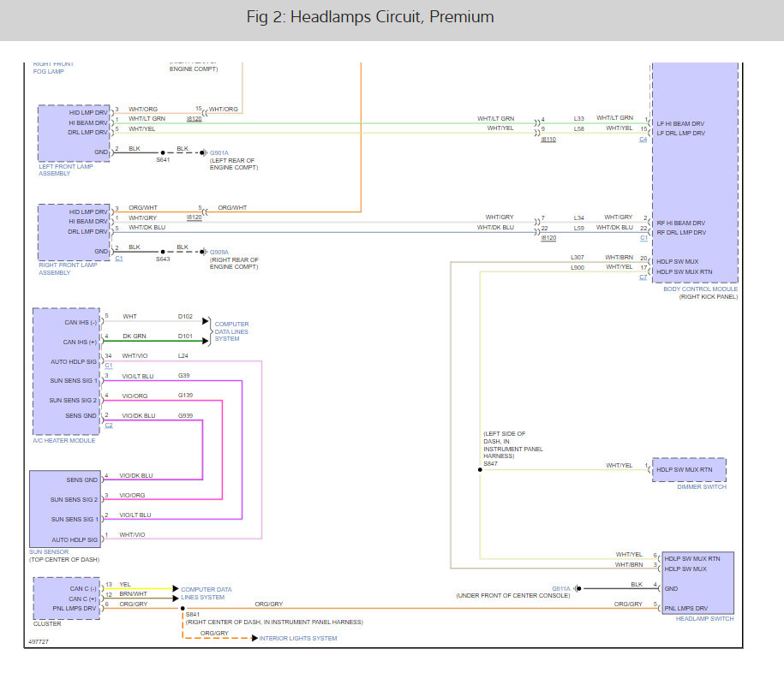The width and height of the screenshot is (784, 673).
Task: Select the Body Control Module label
Action: (701, 289)
